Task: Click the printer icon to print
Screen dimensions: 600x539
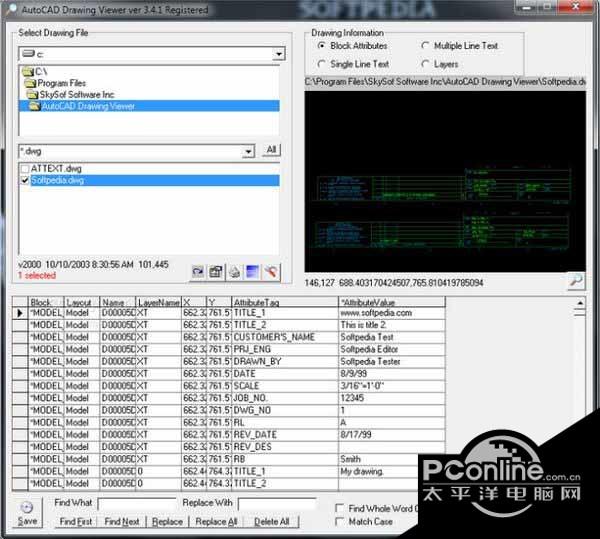Action: point(235,272)
